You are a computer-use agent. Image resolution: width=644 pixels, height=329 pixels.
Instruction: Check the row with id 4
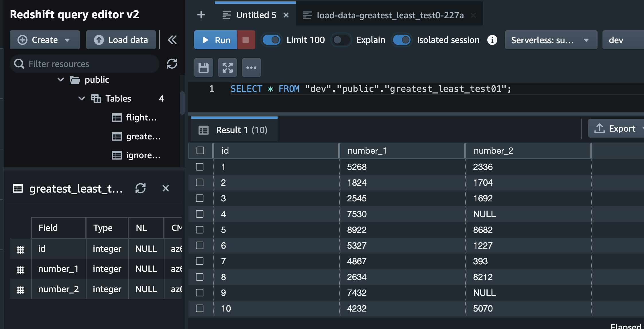[200, 214]
